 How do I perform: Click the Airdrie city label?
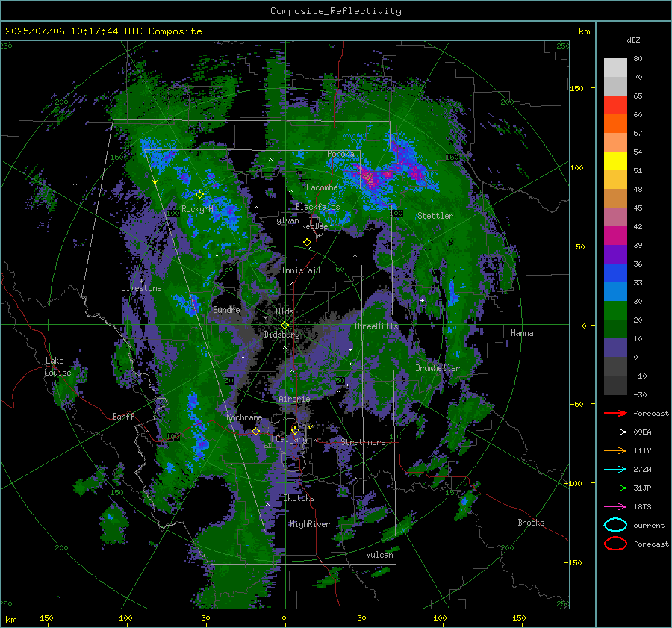coord(294,399)
